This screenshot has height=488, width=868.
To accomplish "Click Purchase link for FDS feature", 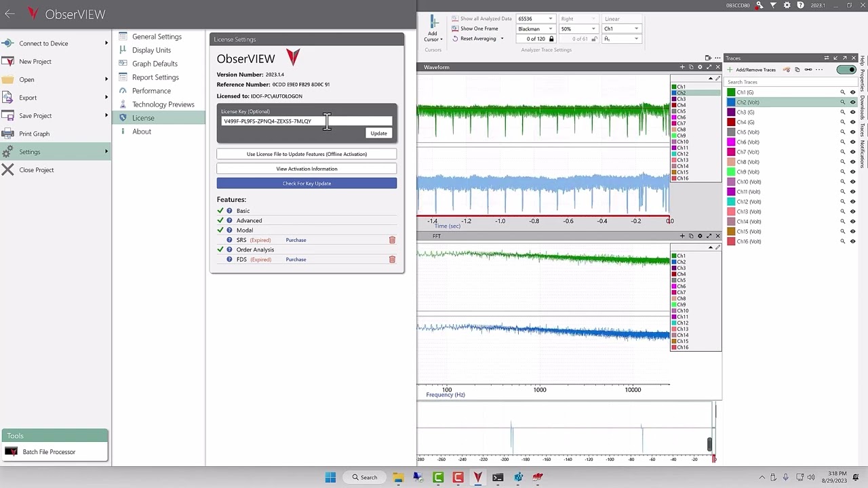I will 296,260.
